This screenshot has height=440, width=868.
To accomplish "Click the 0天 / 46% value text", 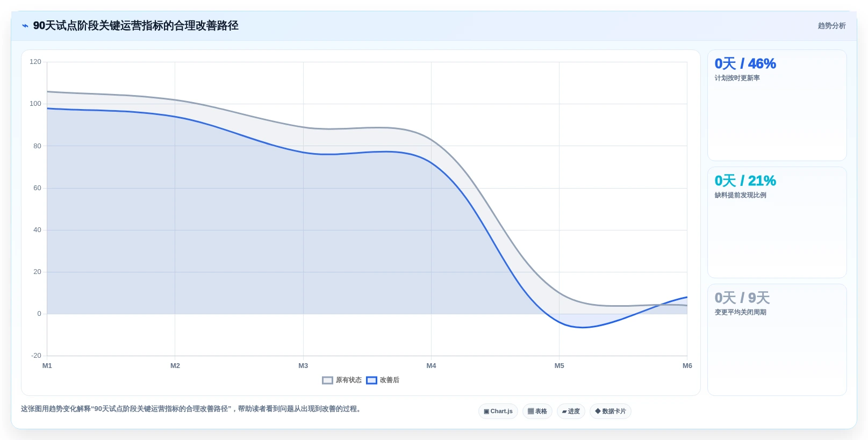I will tap(745, 64).
